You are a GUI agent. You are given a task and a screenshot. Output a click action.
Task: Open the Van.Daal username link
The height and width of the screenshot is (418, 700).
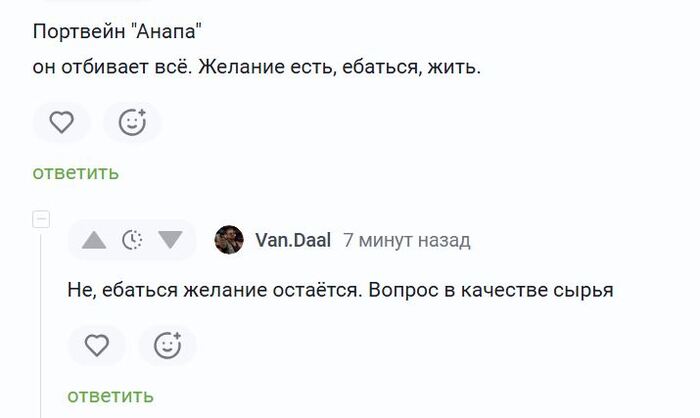pos(292,240)
